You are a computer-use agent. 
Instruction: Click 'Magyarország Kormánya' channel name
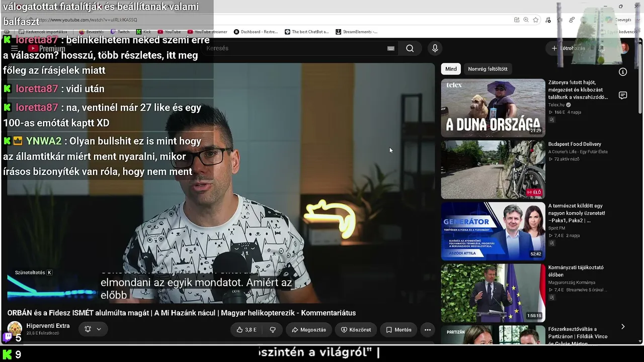click(572, 283)
